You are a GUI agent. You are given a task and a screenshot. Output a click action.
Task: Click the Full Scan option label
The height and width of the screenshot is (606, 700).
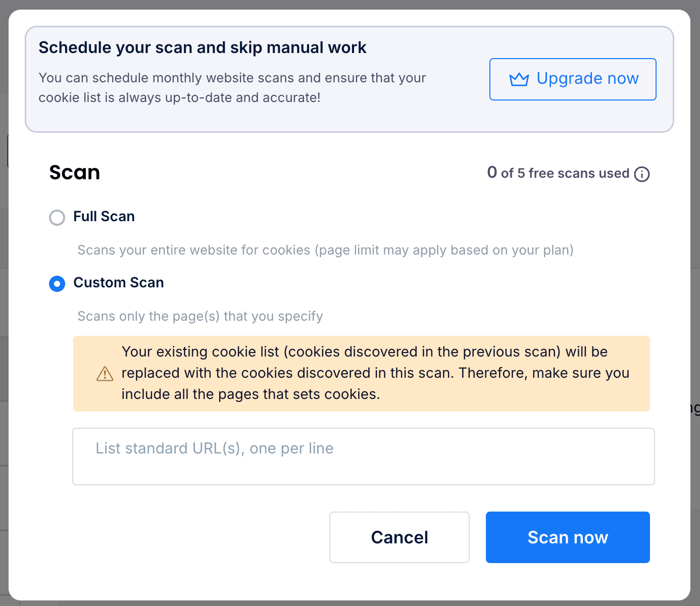pos(104,217)
